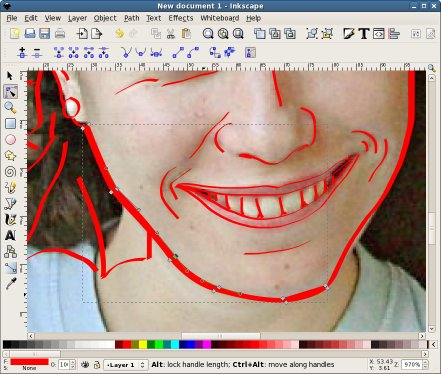Viewport: 441px width, 374px height.
Task: Pick the magenta palette swatch
Action: pos(207,344)
